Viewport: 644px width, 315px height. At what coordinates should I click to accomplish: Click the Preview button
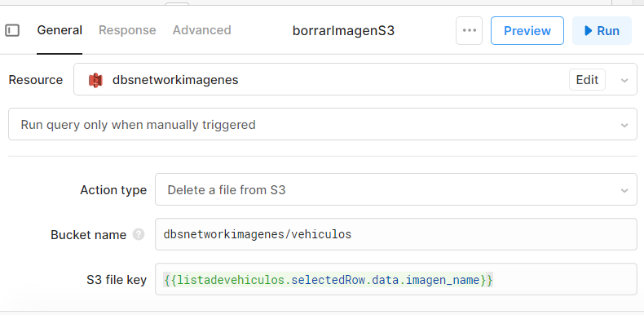point(527,30)
